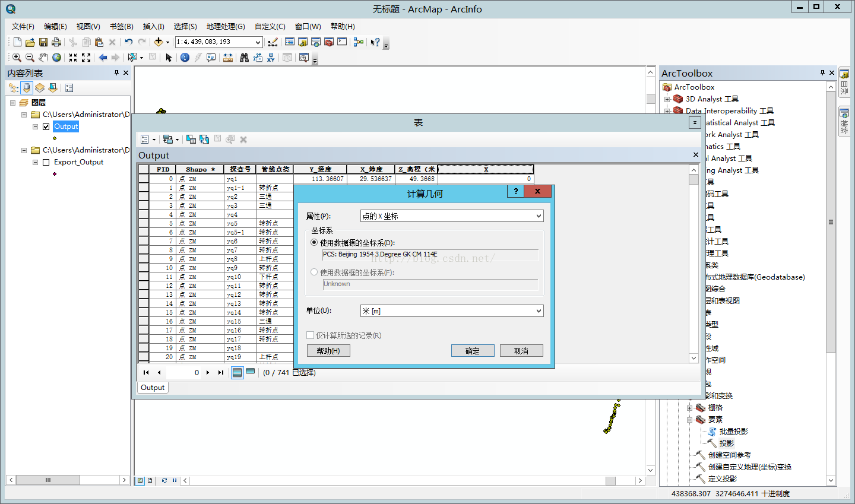Screen dimensions: 855x504
Task: Click the New map document icon
Action: coord(17,42)
